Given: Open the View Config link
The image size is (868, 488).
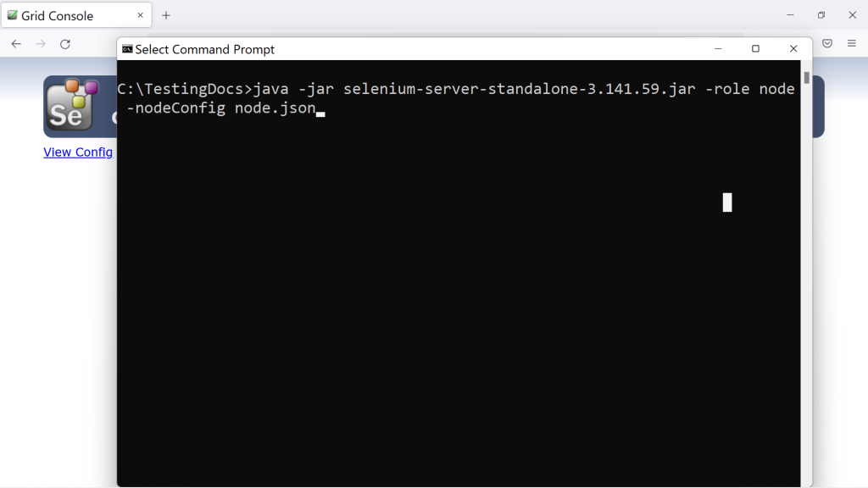Looking at the screenshot, I should tap(78, 152).
